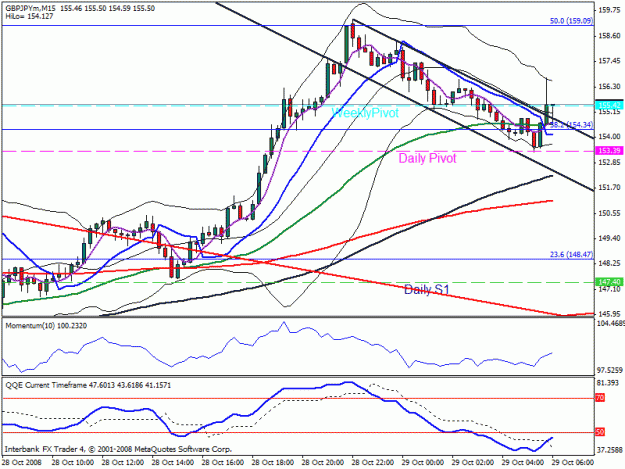The image size is (625, 469).
Task: Select the Momentum(10) 100.2320 indicator label
Action: [46, 326]
